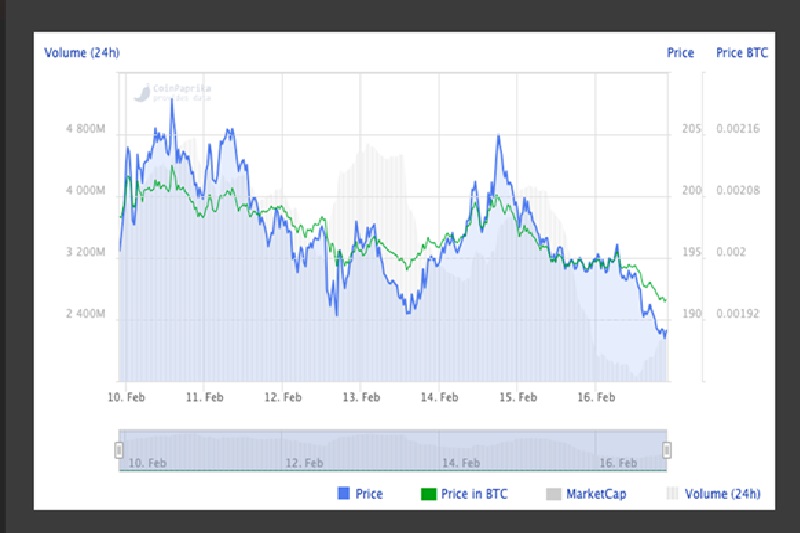Toggle the Price series via legend label
Viewport: 800px width, 533px height.
[x=369, y=494]
